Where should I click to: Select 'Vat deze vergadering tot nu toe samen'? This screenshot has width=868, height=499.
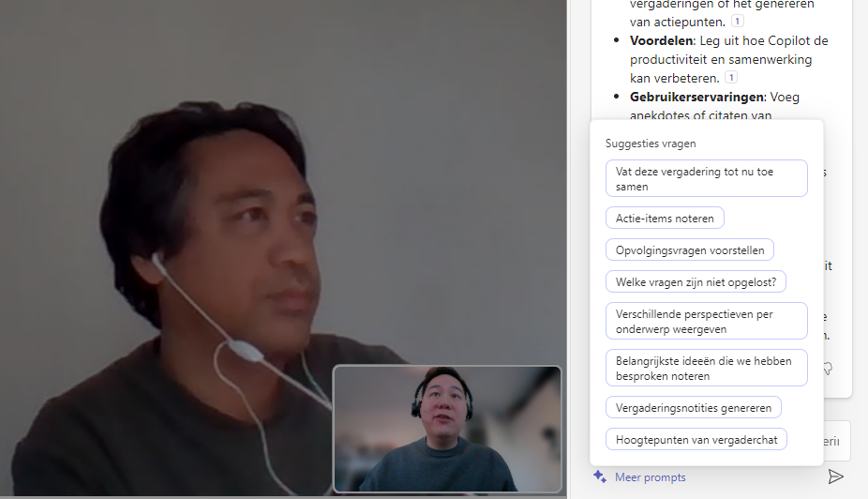coord(706,178)
